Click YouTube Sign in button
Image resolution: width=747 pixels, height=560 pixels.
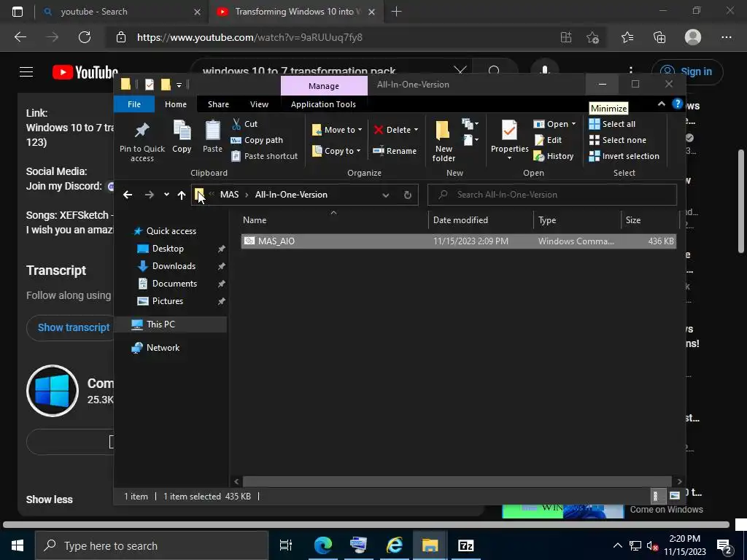[x=687, y=72]
